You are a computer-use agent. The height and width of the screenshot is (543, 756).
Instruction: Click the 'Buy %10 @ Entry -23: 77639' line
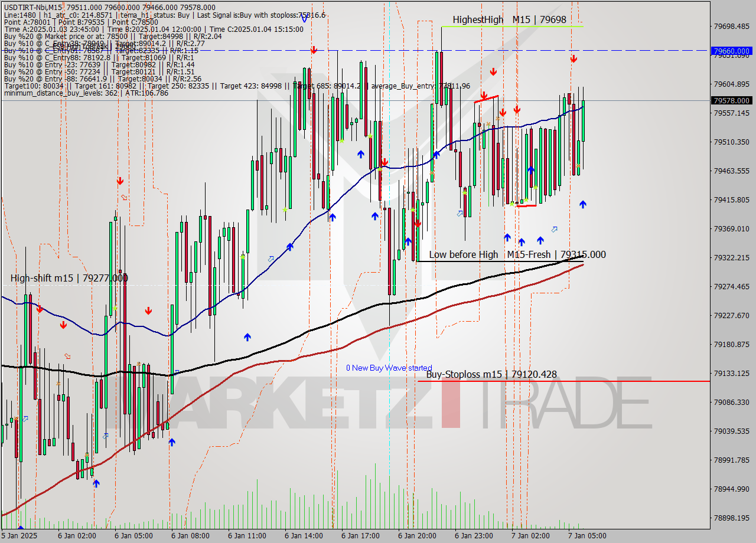point(99,64)
